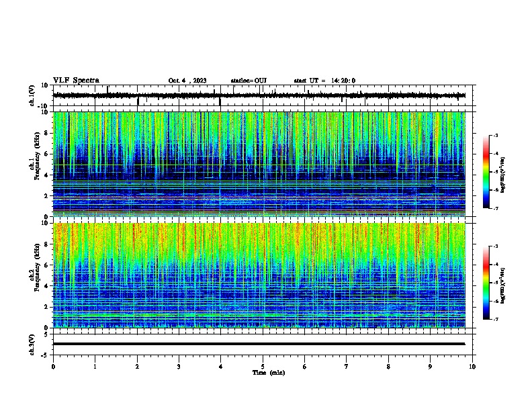Click the ch.1 'Frequency (kHz)' axis label
Image resolution: width=532 pixels, height=411 pixels.
(x=37, y=156)
